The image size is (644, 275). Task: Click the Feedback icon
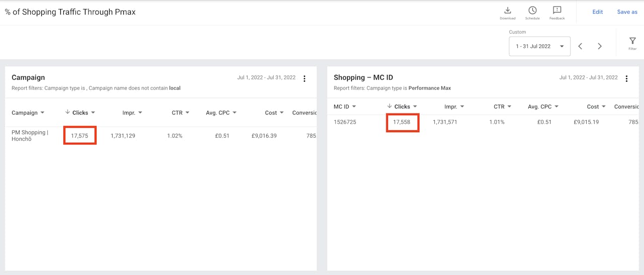pos(557,11)
